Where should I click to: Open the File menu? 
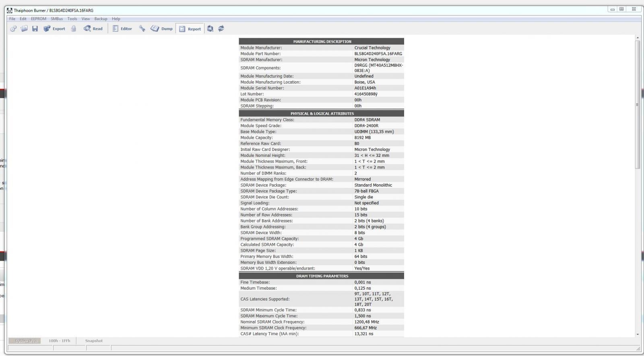click(12, 19)
